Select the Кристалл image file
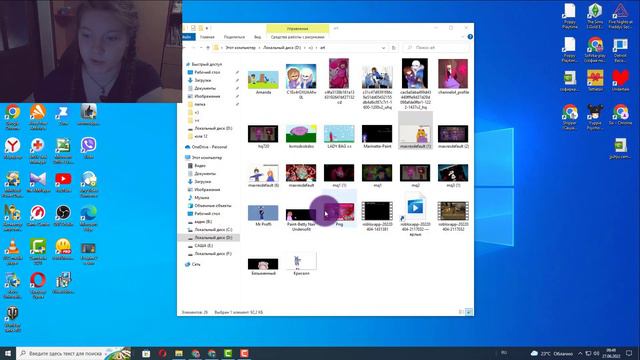 pyautogui.click(x=301, y=264)
